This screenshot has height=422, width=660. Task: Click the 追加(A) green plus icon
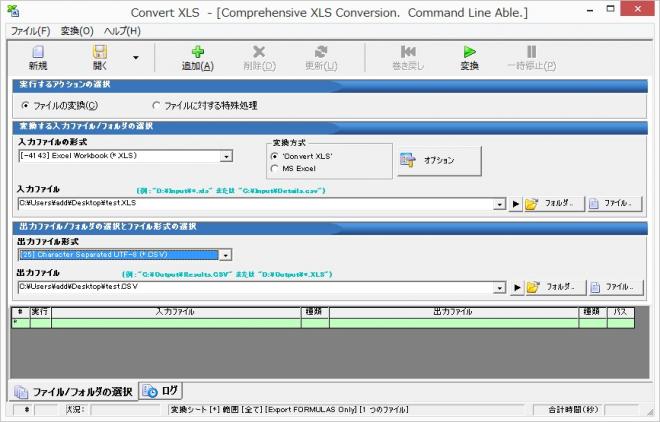point(198,52)
